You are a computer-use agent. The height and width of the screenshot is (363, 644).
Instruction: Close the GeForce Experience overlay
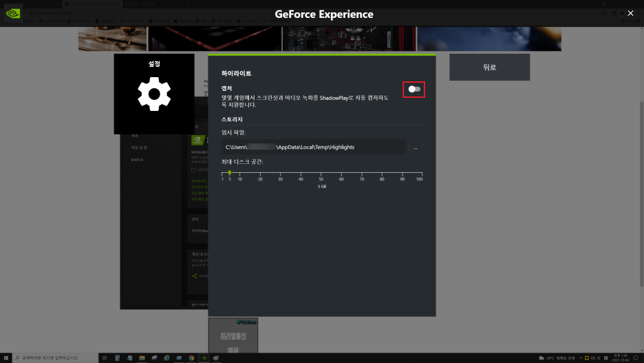(x=630, y=14)
